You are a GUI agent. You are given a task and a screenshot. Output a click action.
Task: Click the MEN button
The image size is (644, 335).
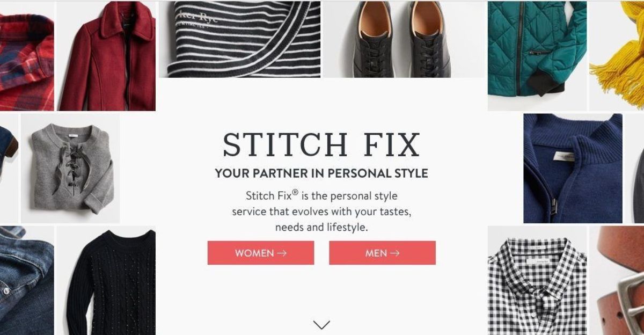point(382,253)
